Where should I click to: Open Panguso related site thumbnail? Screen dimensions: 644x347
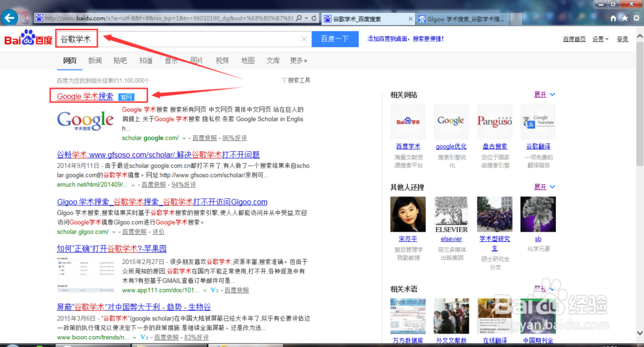click(495, 122)
